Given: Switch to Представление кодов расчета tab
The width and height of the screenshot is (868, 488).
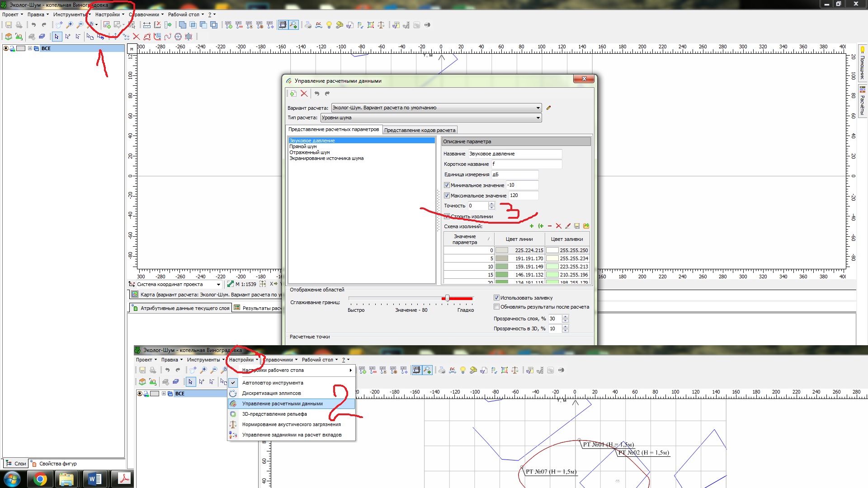Looking at the screenshot, I should pos(420,130).
